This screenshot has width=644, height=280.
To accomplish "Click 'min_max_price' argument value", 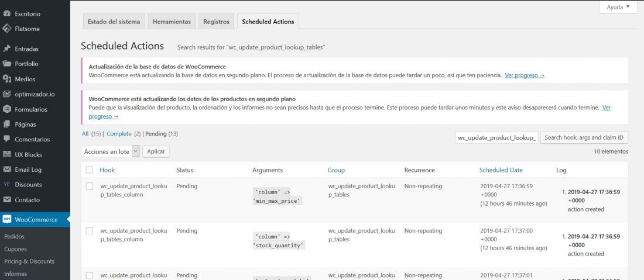I will pos(278,201).
